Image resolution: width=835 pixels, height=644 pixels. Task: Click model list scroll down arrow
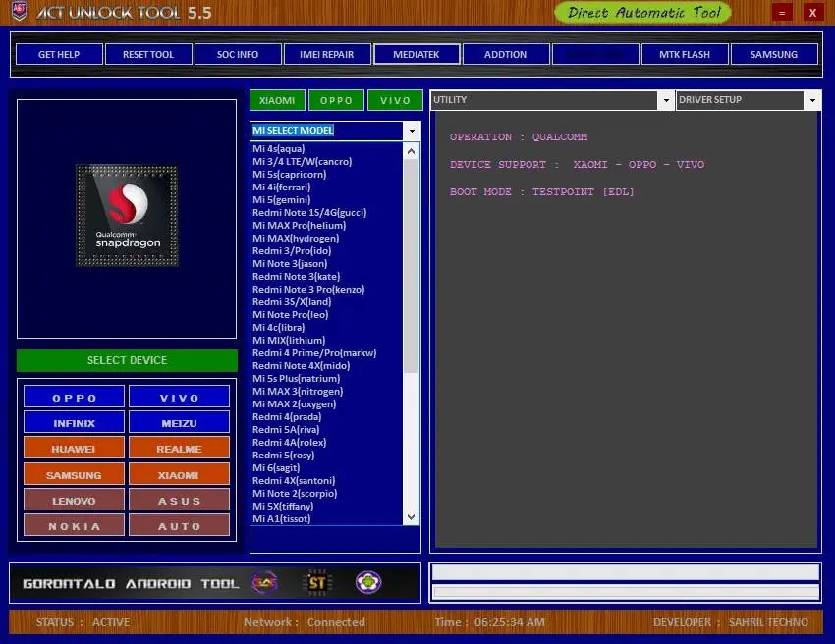tap(411, 516)
